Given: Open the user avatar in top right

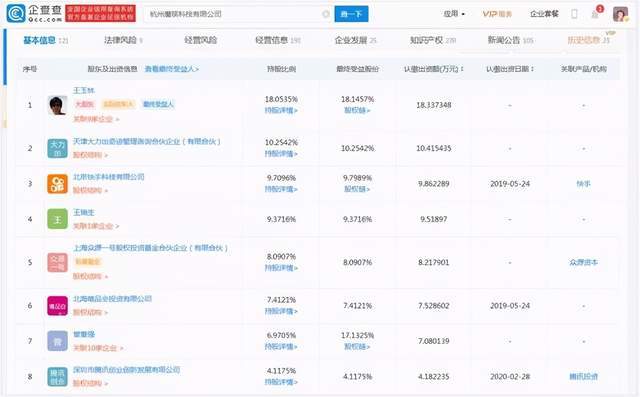Looking at the screenshot, I should pyautogui.click(x=620, y=14).
